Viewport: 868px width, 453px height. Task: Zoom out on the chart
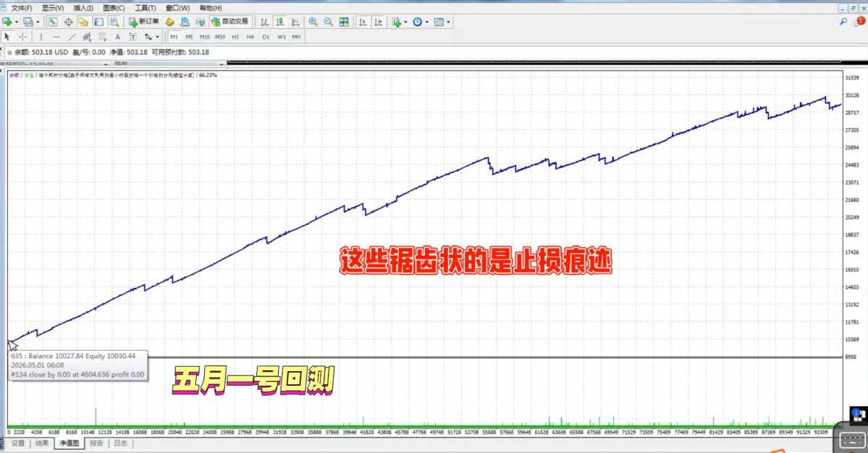(328, 22)
